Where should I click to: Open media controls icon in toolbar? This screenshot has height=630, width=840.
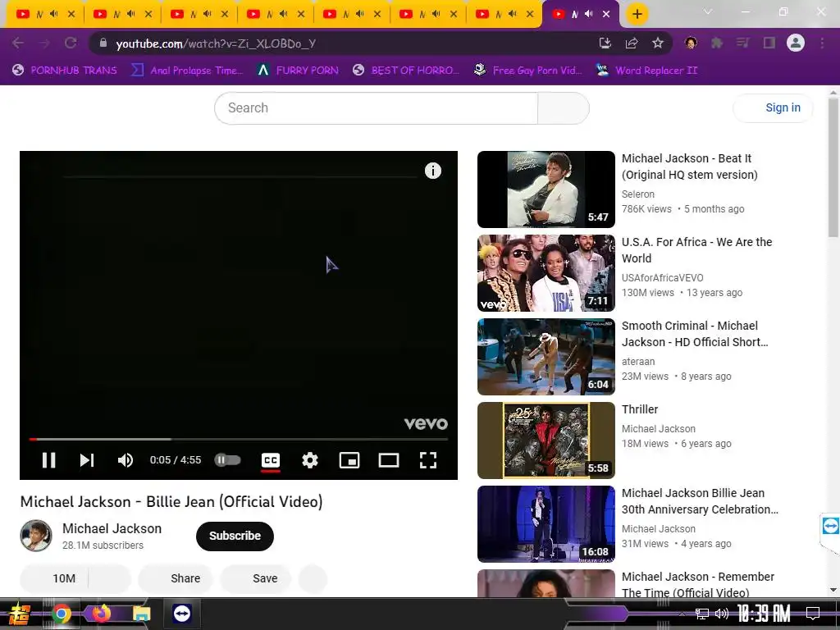[743, 43]
